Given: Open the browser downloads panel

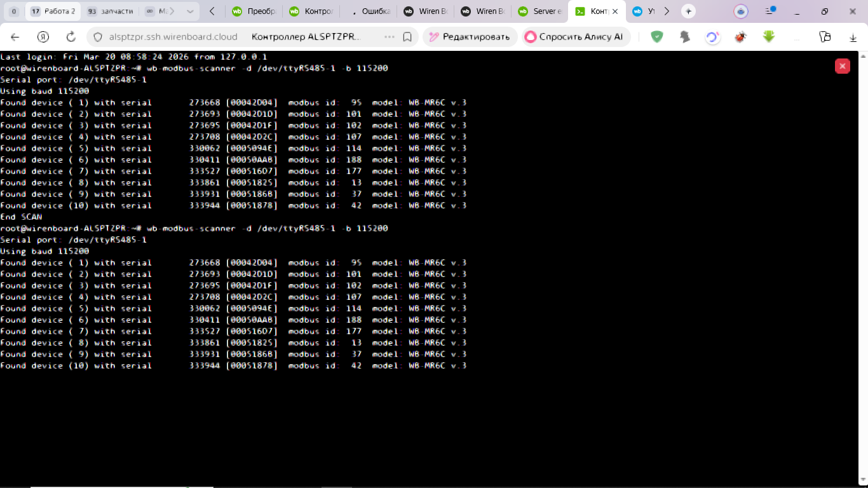Looking at the screenshot, I should 853,37.
